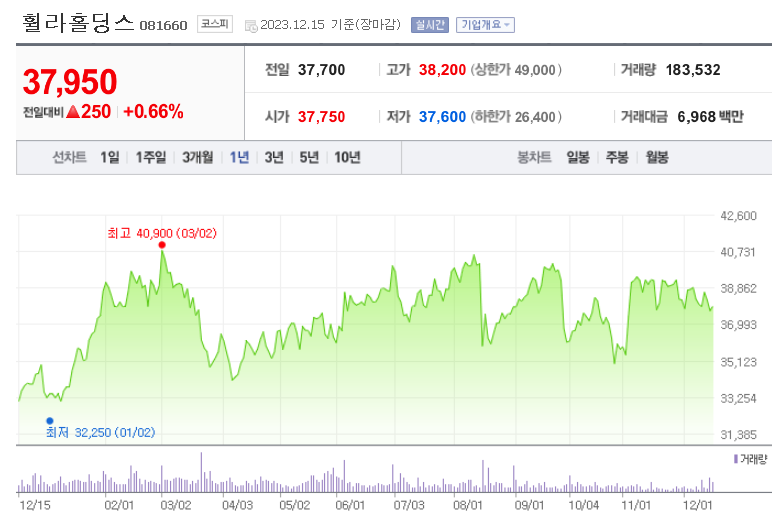This screenshot has width=772, height=529.
Task: Select the 3개월 line chart tab
Action: point(197,157)
